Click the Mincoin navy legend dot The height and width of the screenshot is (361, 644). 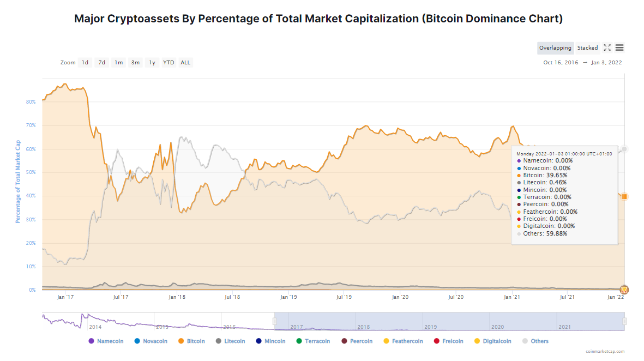pos(258,341)
